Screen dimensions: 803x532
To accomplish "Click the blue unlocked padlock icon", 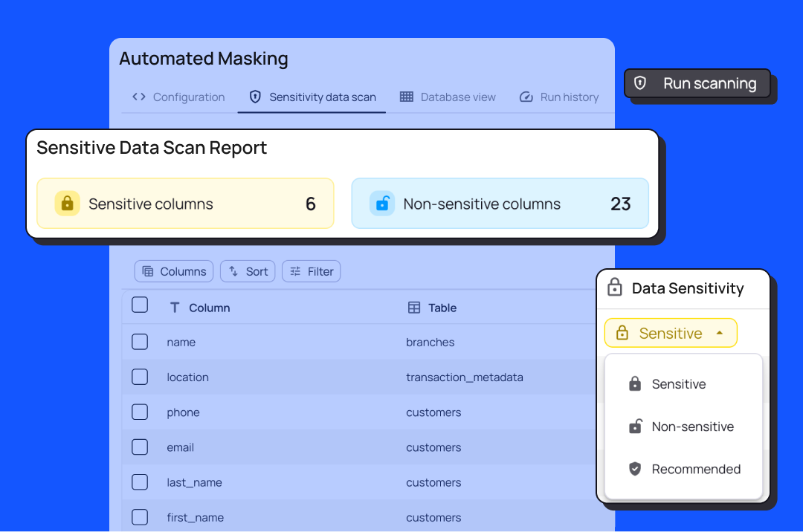I will 382,204.
